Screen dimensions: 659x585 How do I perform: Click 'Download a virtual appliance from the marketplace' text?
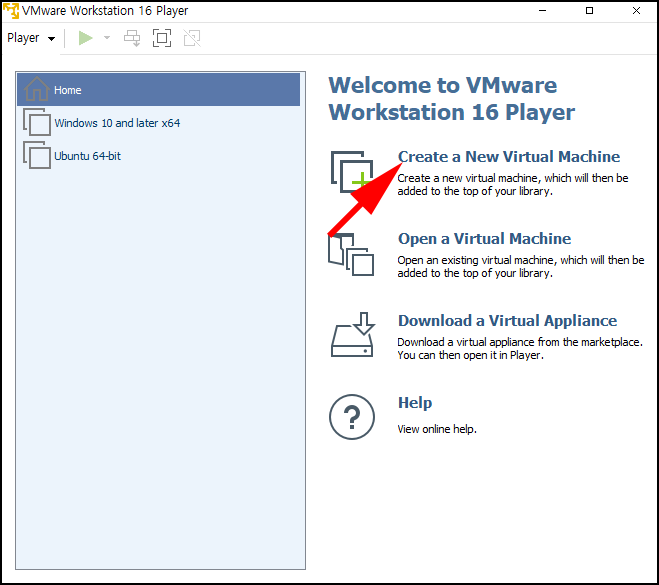pos(520,348)
